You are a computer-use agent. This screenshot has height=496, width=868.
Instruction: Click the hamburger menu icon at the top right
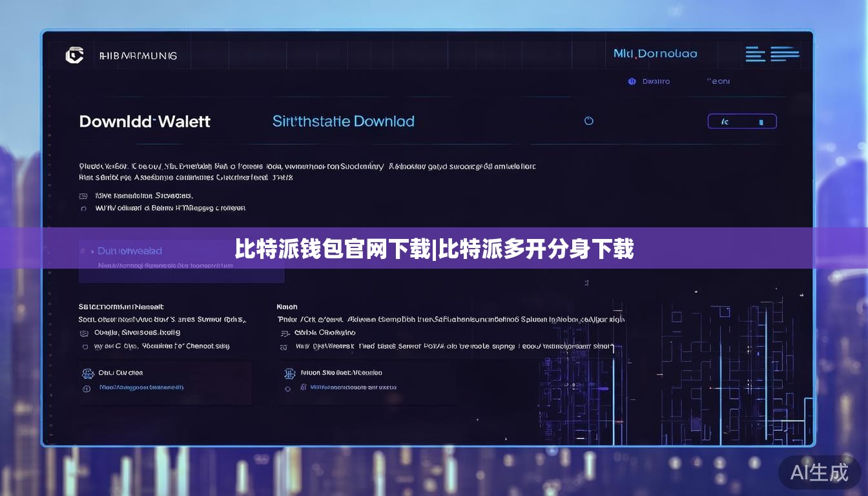click(754, 54)
